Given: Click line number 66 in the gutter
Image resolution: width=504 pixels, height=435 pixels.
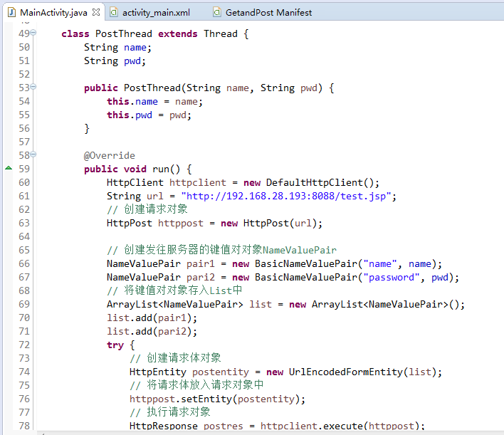Looking at the screenshot, I should (24, 263).
